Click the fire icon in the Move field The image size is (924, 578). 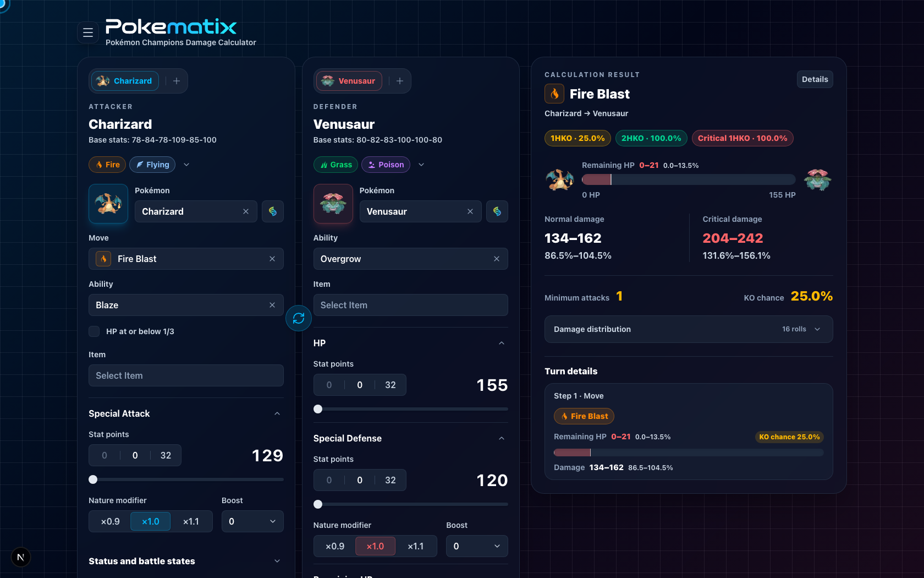tap(103, 259)
